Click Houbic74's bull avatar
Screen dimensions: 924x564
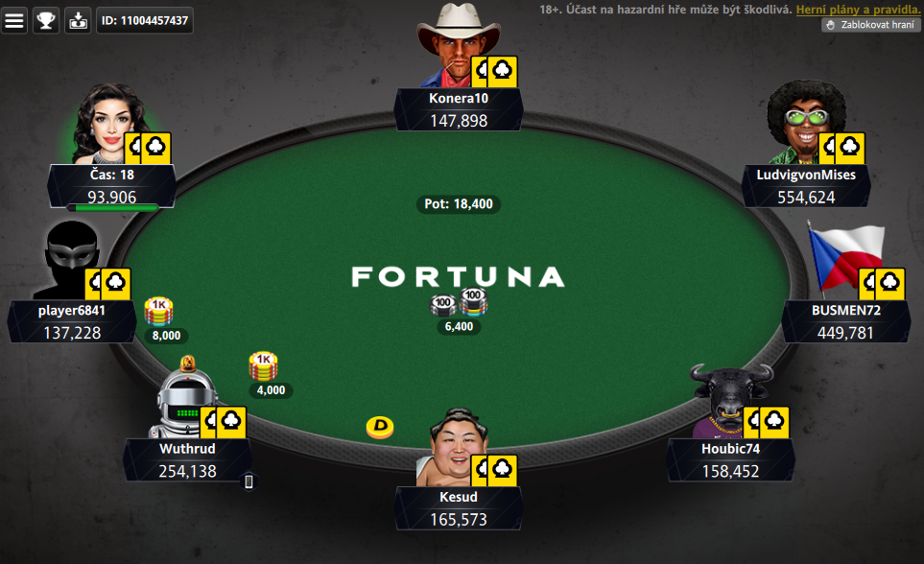tap(727, 401)
